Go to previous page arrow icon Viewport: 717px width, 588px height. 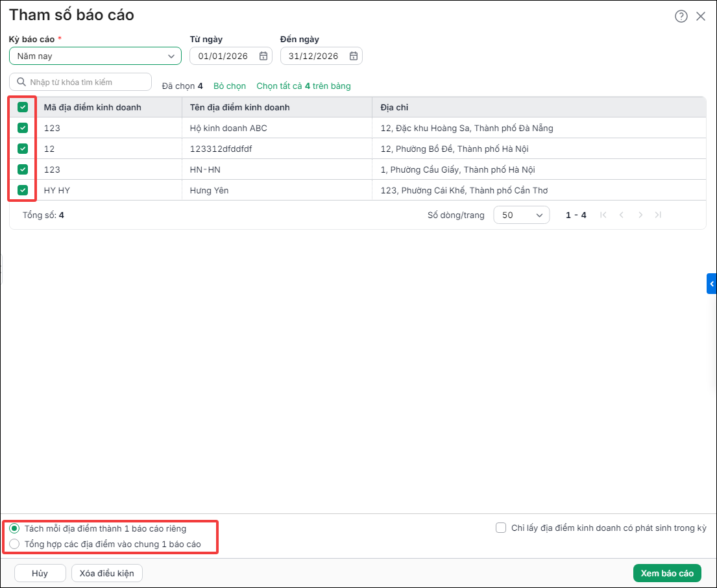(622, 215)
